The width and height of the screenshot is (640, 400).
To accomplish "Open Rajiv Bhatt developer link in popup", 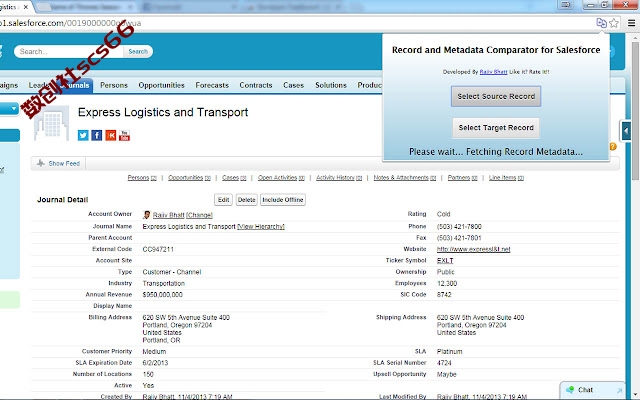I will click(x=493, y=72).
